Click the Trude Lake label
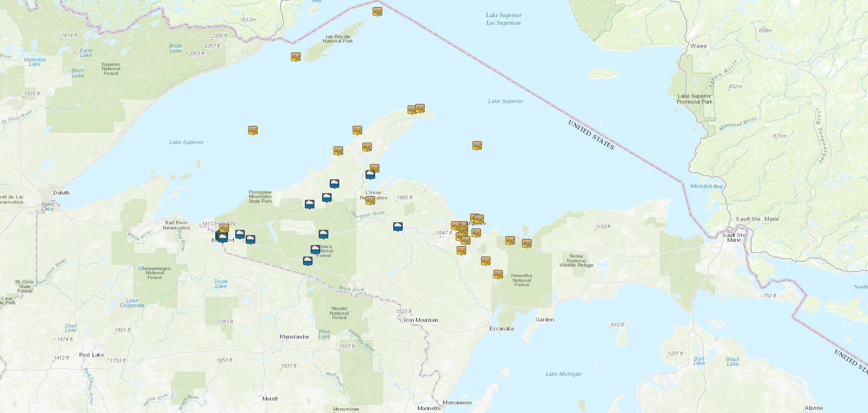Viewport: 868px width, 413px height. [x=221, y=284]
